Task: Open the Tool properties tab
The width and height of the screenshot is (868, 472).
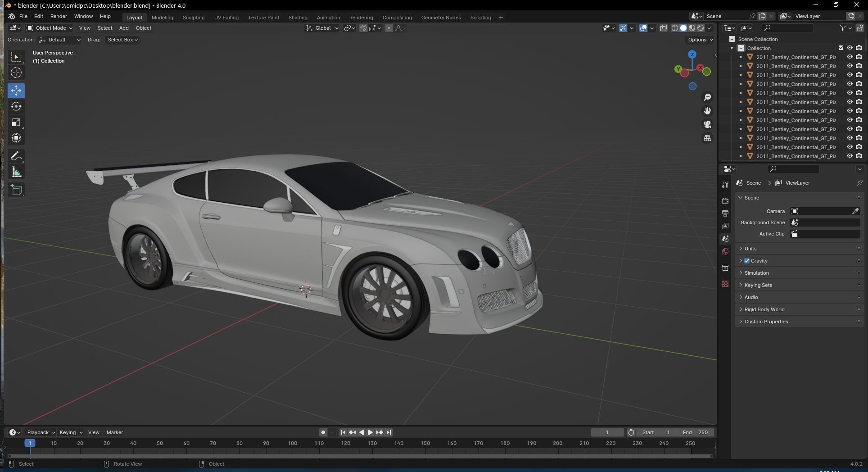Action: (x=725, y=185)
